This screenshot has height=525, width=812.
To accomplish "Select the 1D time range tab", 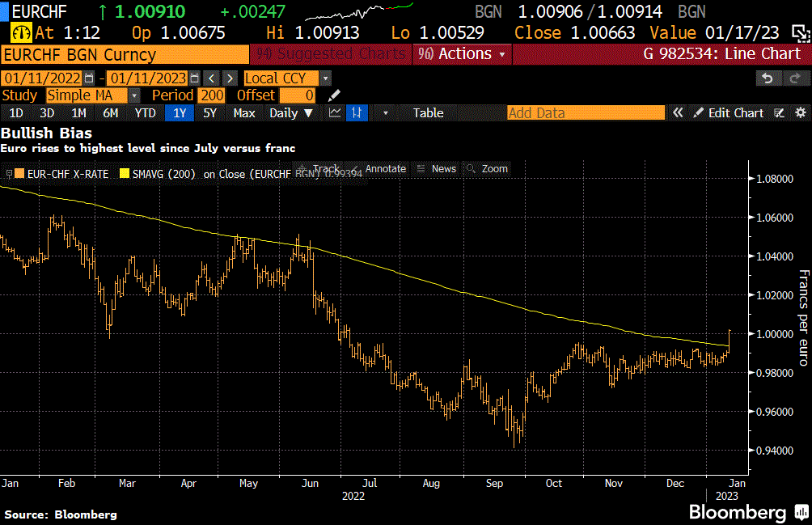I will pyautogui.click(x=16, y=113).
